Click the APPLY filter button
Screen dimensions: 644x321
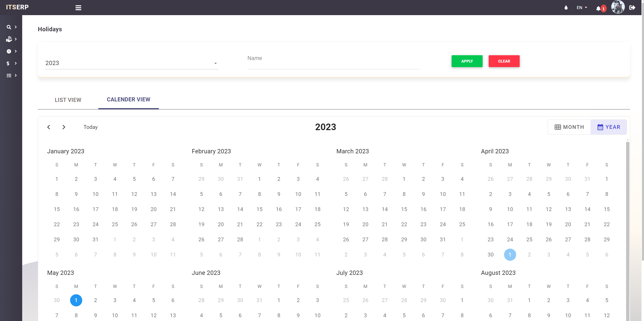click(x=467, y=61)
